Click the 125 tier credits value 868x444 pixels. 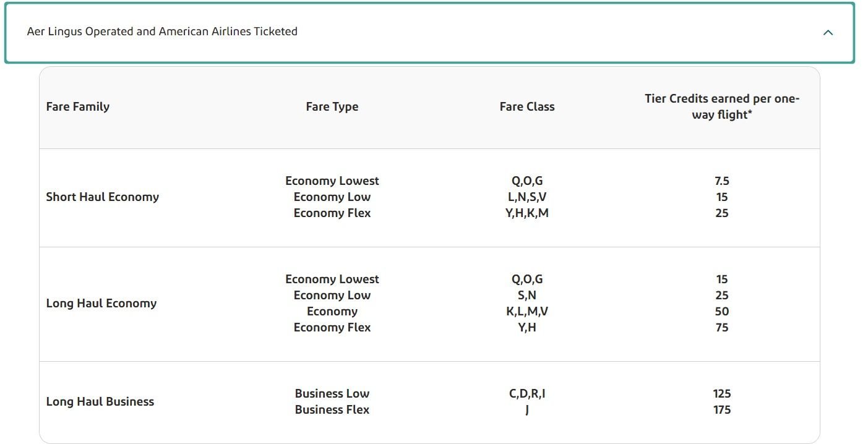[721, 393]
